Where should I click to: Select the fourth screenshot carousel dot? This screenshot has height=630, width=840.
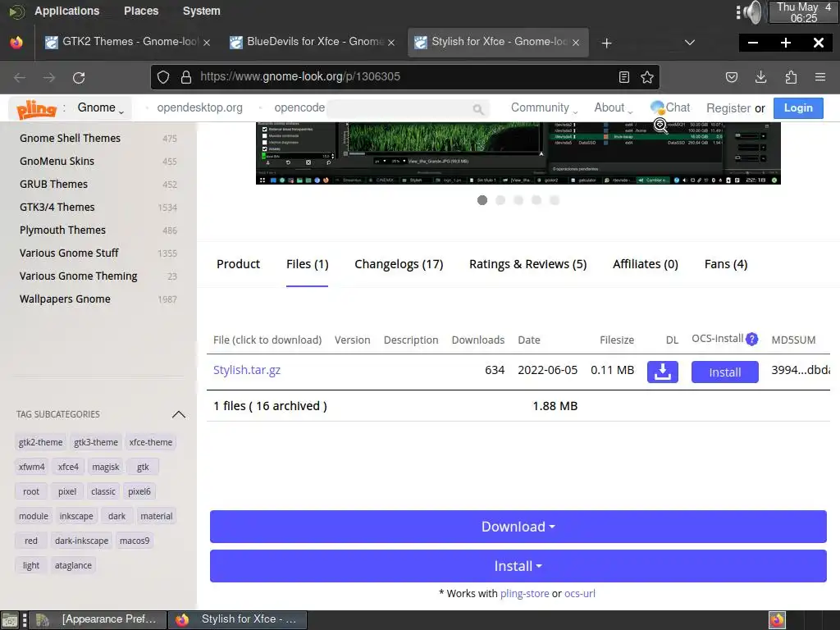tap(536, 200)
